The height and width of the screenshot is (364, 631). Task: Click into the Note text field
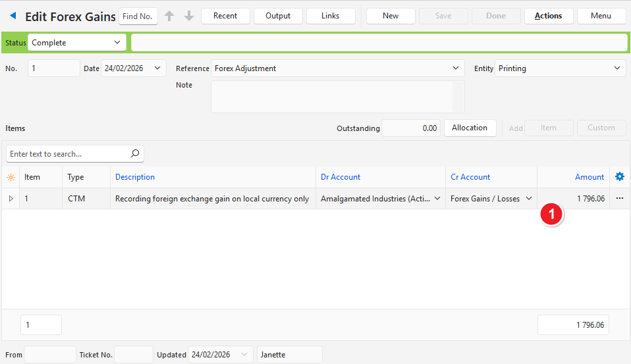[331, 97]
